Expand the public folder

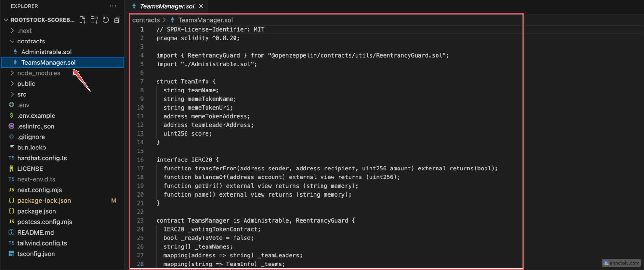point(26,83)
